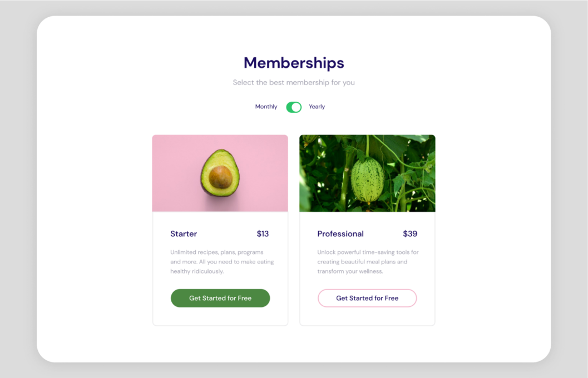The height and width of the screenshot is (378, 588).
Task: Click the white knob of the billing toggle
Action: coord(297,107)
